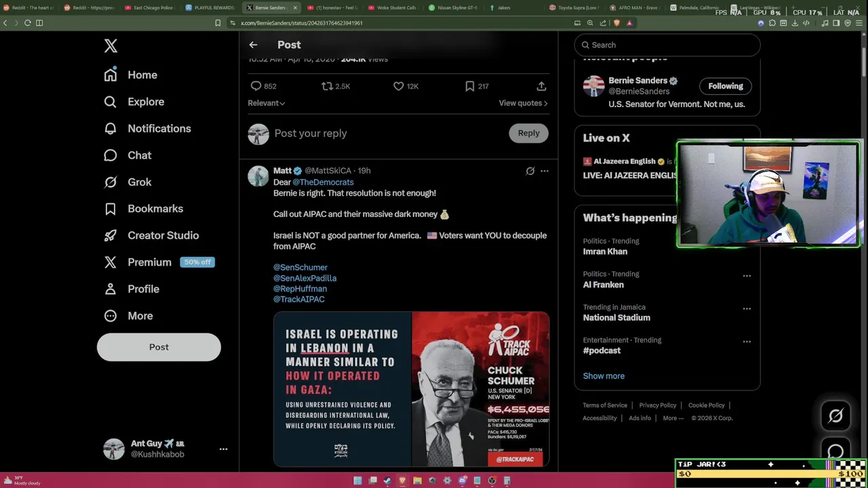Click the bookmark icon in the address bar
This screenshot has height=488, width=868.
pyautogui.click(x=218, y=23)
